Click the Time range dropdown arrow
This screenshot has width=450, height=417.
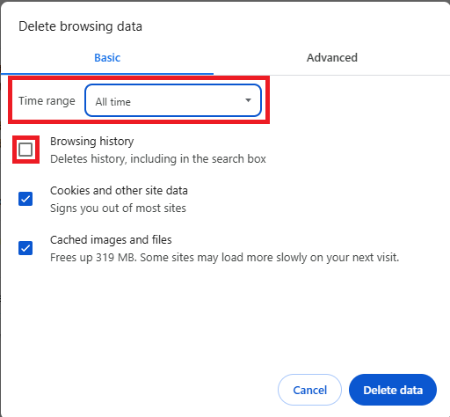[x=248, y=100]
